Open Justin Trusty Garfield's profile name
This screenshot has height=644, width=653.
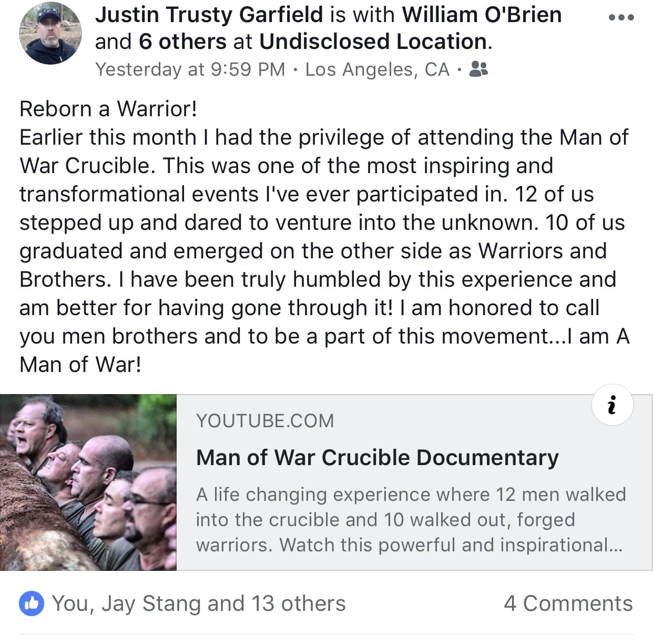(x=209, y=15)
